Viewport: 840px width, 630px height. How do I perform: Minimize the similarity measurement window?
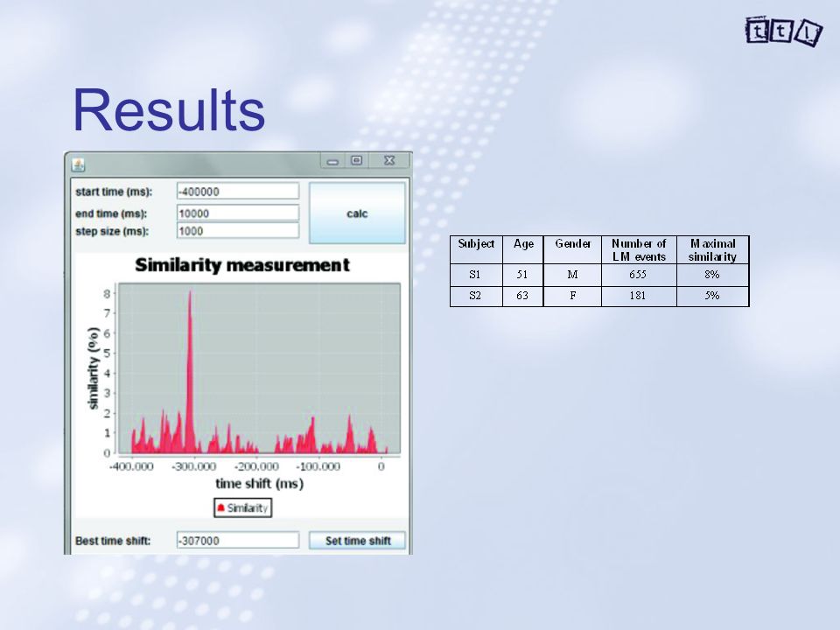click(x=332, y=161)
